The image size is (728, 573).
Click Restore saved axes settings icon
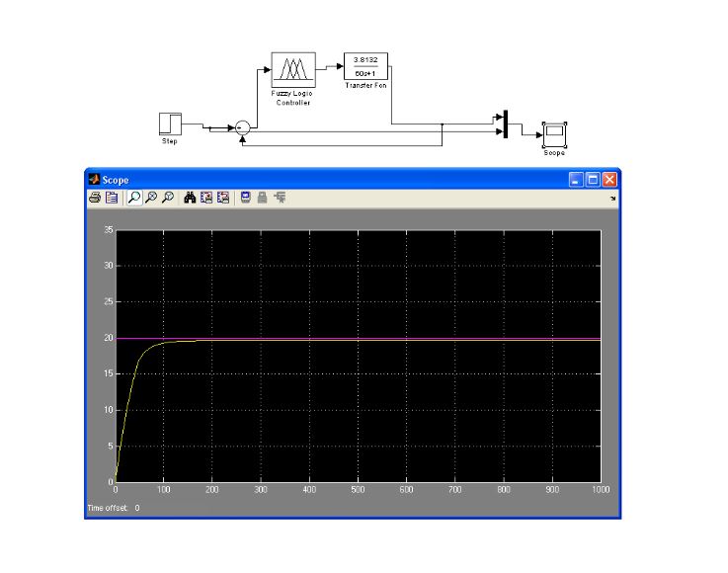point(222,198)
